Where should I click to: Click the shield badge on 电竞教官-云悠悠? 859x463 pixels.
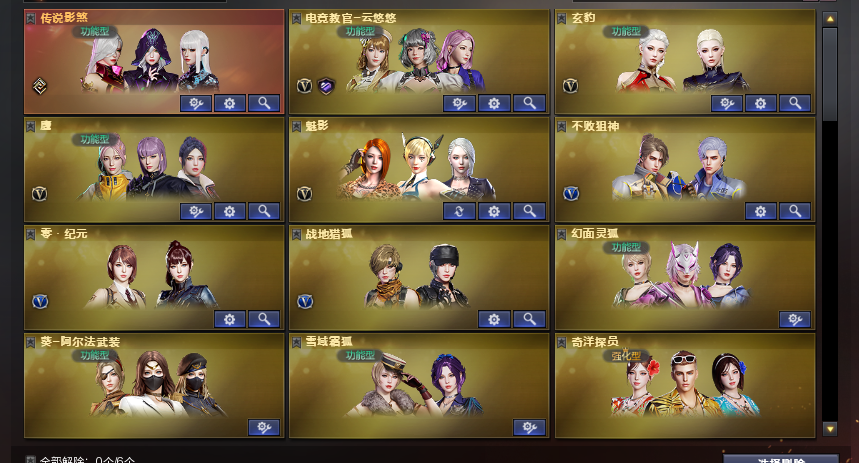326,85
